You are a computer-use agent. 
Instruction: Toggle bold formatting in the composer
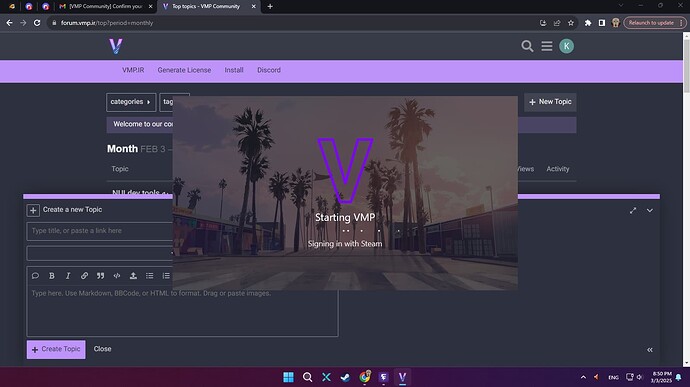coord(51,276)
